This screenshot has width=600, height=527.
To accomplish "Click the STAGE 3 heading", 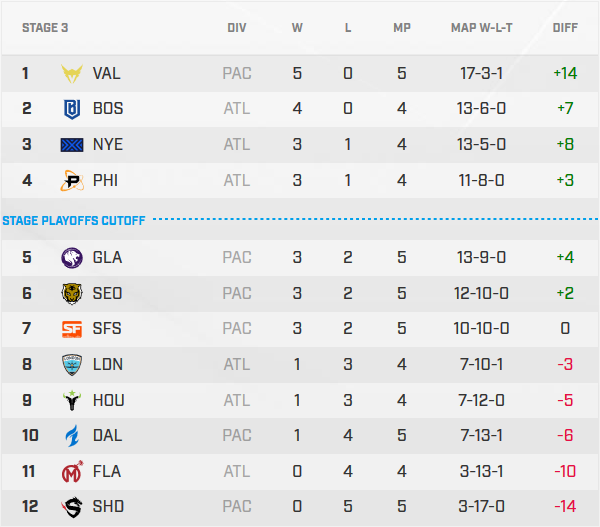I will click(45, 27).
